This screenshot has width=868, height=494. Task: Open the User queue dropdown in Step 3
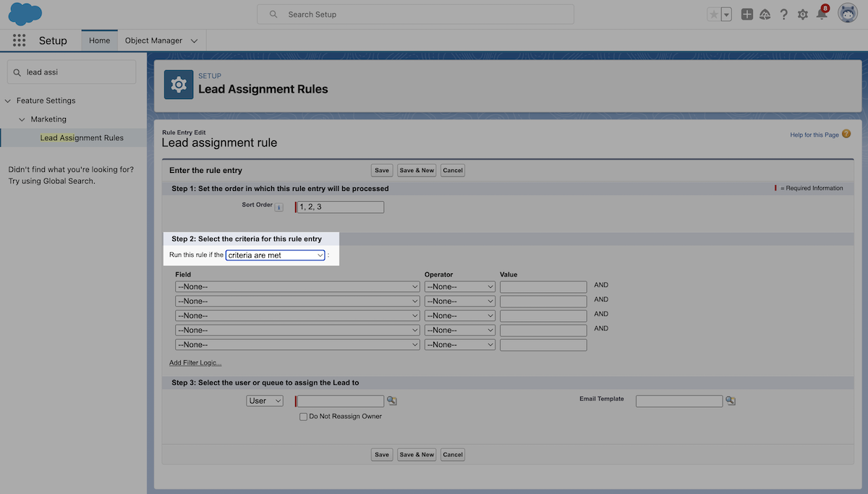point(264,400)
